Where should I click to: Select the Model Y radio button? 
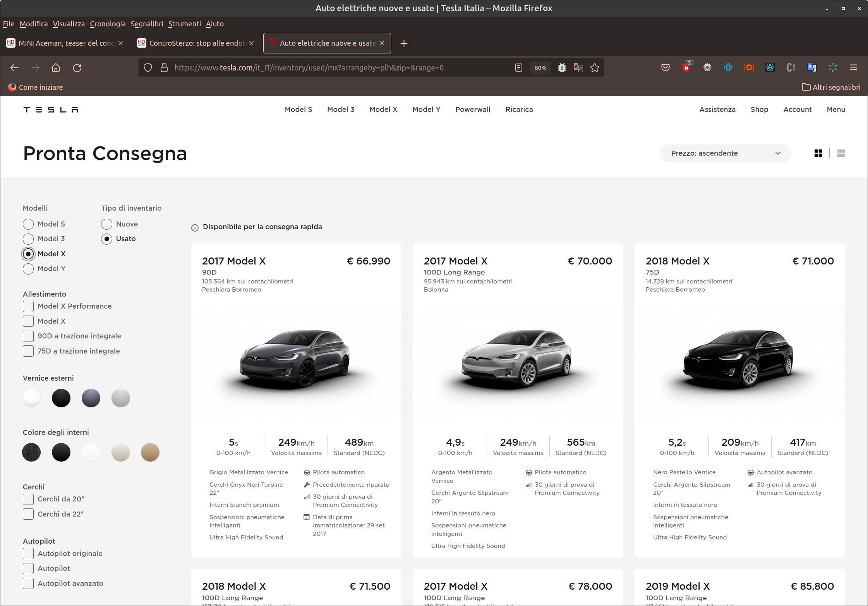coord(28,269)
